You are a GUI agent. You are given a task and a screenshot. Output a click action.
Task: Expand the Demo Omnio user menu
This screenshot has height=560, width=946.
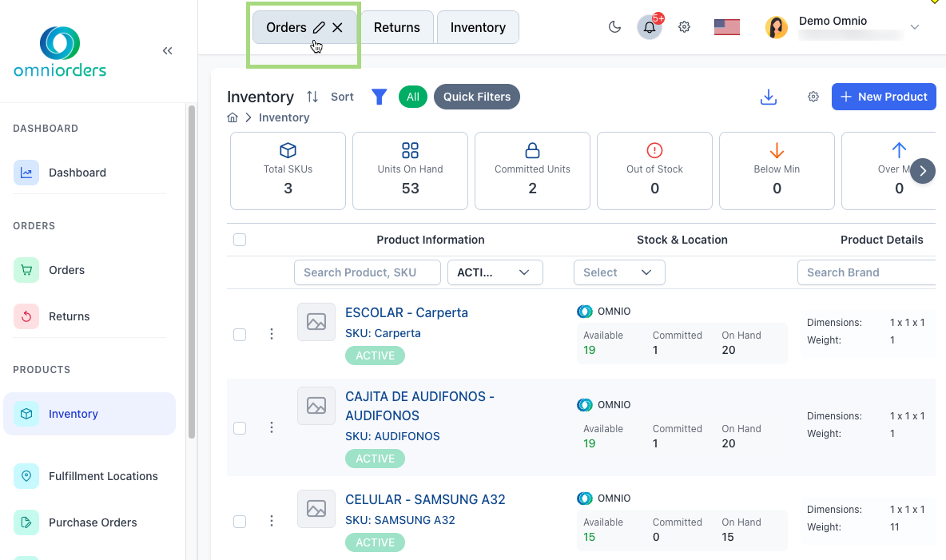pos(915,27)
